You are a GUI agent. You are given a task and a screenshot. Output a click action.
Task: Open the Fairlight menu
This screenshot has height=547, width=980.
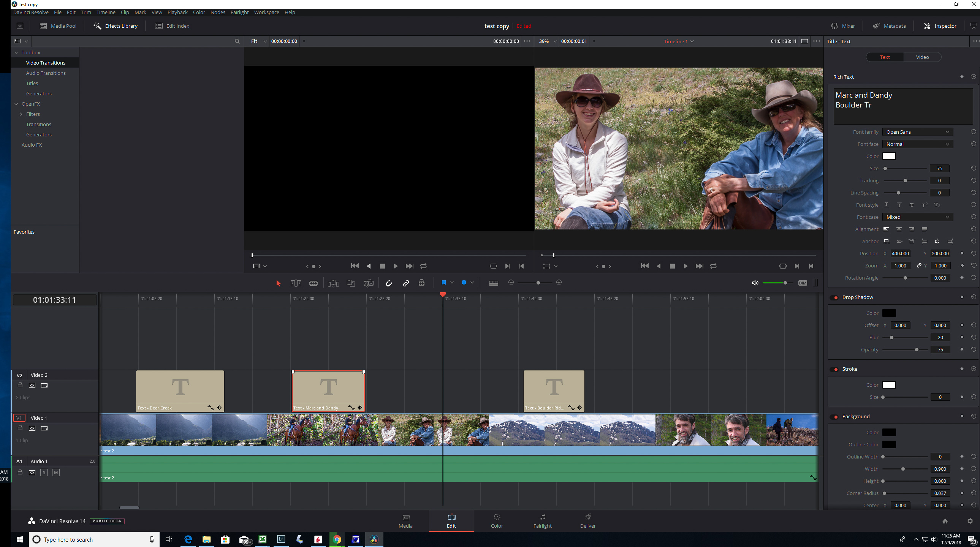tap(239, 12)
